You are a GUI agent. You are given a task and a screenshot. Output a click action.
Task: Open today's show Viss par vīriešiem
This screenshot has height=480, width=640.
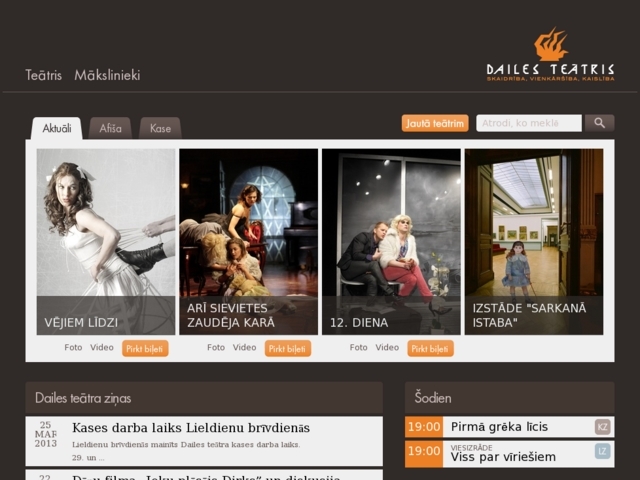pyautogui.click(x=503, y=457)
